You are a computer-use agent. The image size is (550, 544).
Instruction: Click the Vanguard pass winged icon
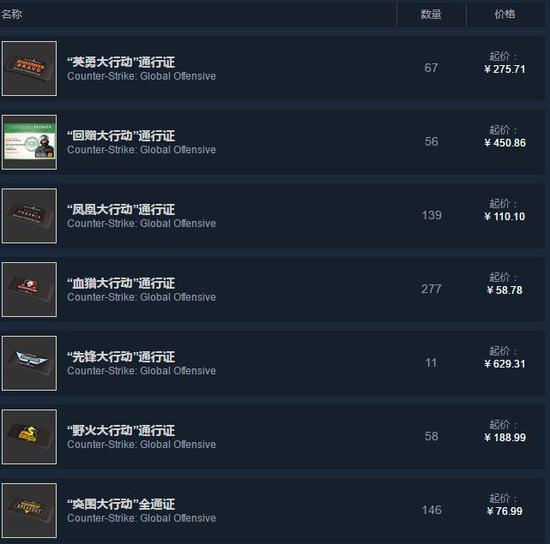(x=29, y=363)
